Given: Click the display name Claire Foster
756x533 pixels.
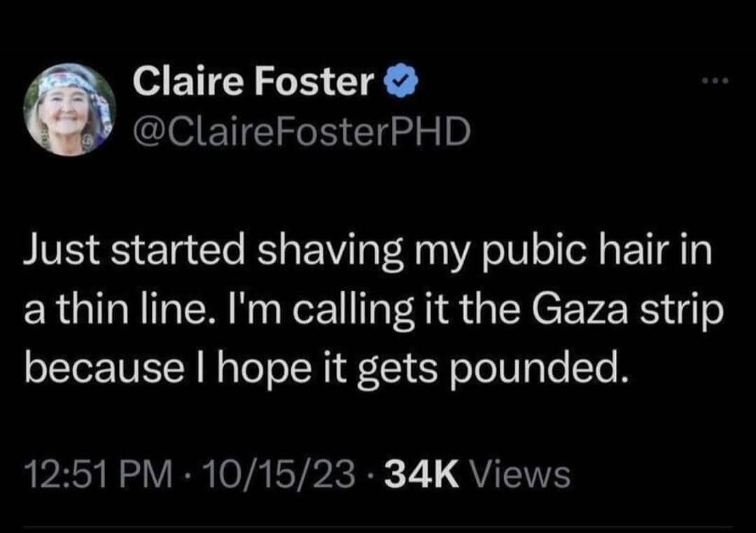Looking at the screenshot, I should pyautogui.click(x=253, y=80).
